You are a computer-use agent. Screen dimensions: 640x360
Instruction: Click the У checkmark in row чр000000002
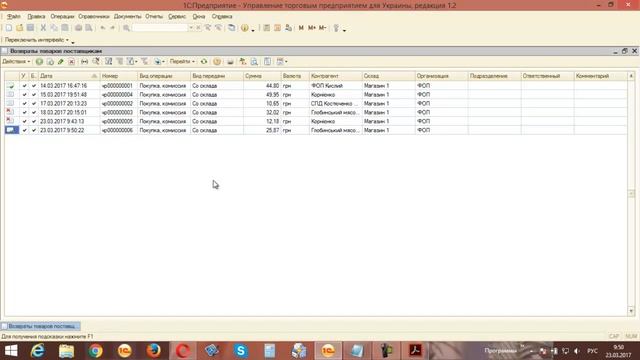pyautogui.click(x=24, y=104)
